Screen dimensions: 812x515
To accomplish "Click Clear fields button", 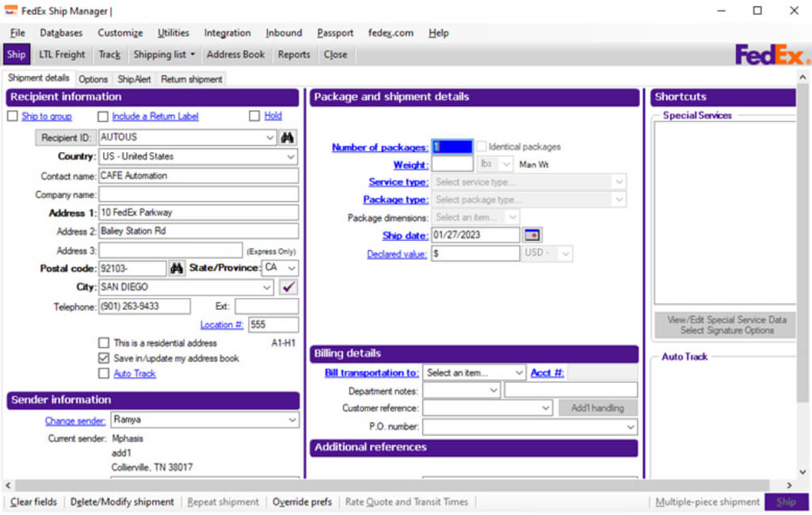I will click(x=33, y=502).
